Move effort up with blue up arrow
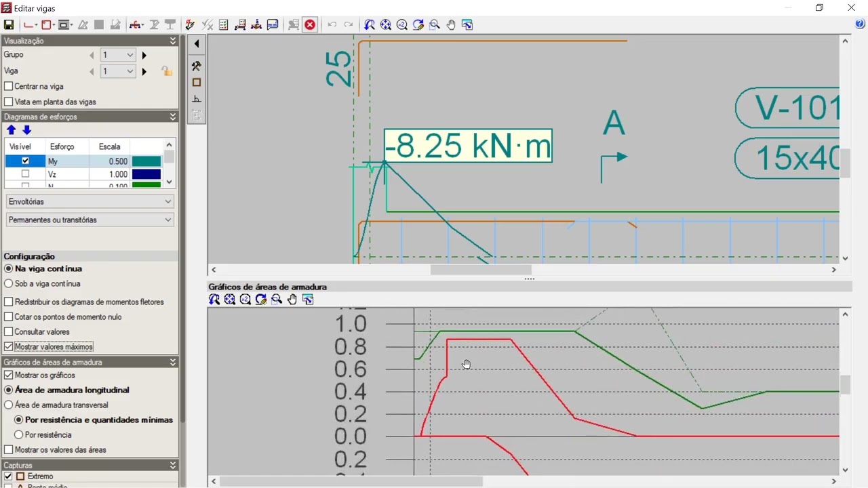The width and height of the screenshot is (868, 488). [x=11, y=130]
